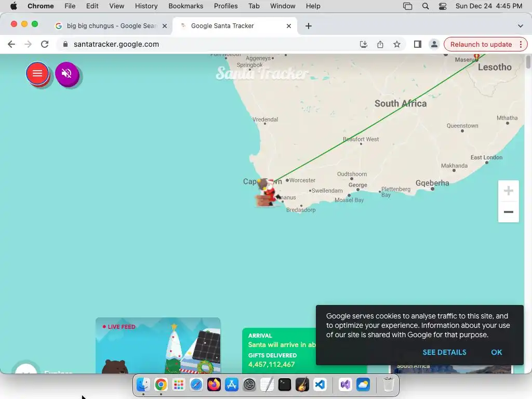Reload the Santa Tracker page

tap(45, 44)
